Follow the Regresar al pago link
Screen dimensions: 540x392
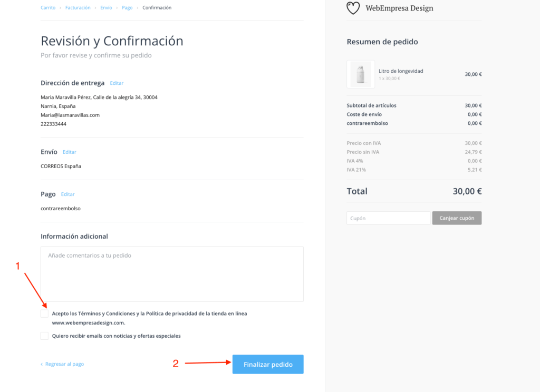64,364
